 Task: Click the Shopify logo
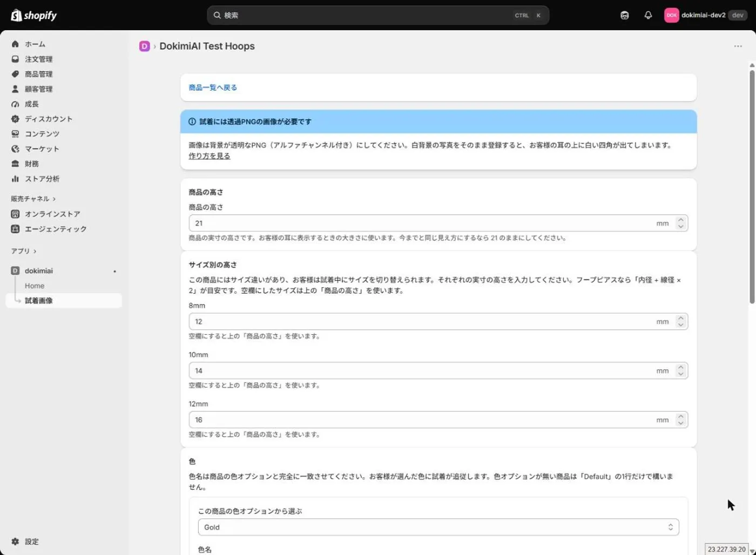[x=33, y=15]
